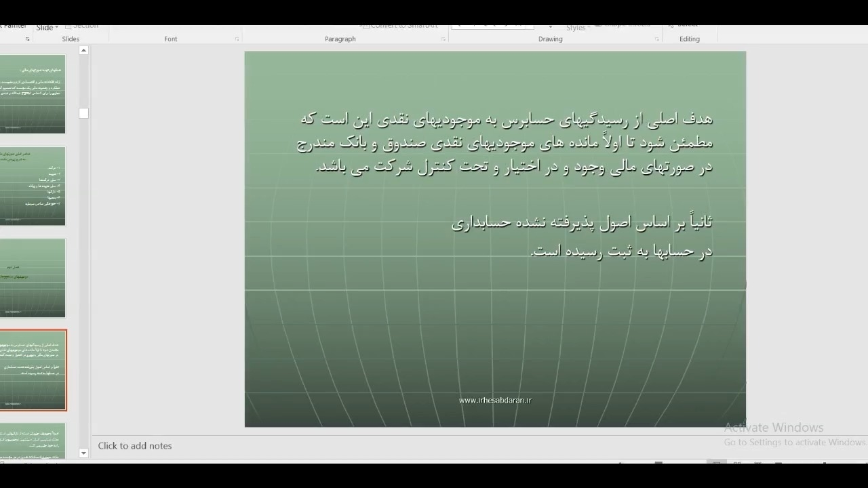Select the thumbnail with the numbered list

(x=33, y=186)
